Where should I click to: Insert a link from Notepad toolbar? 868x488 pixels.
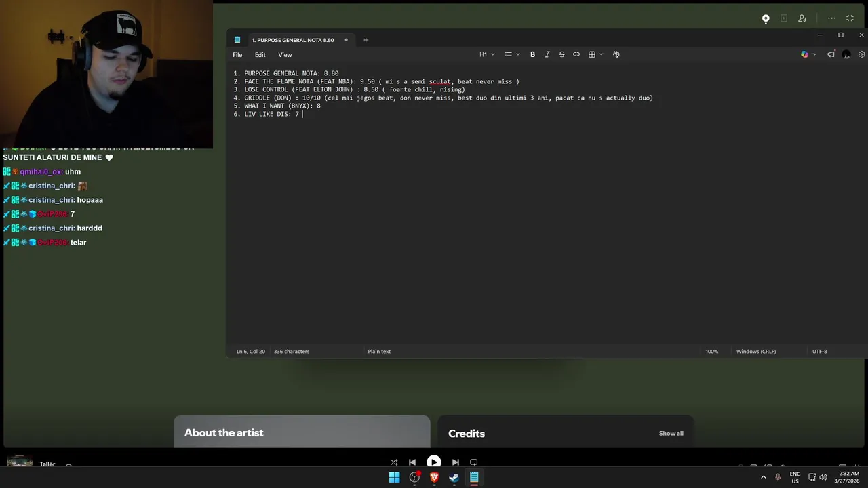pyautogui.click(x=576, y=54)
